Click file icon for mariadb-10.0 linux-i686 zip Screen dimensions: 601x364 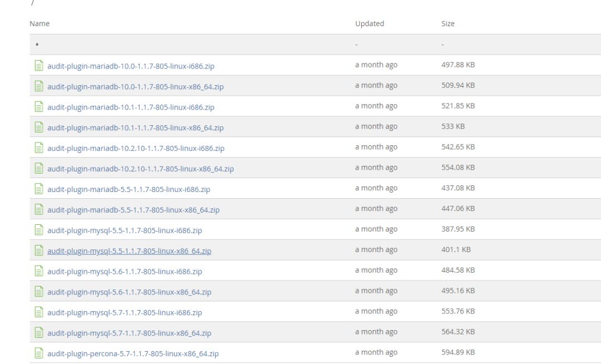tap(39, 66)
